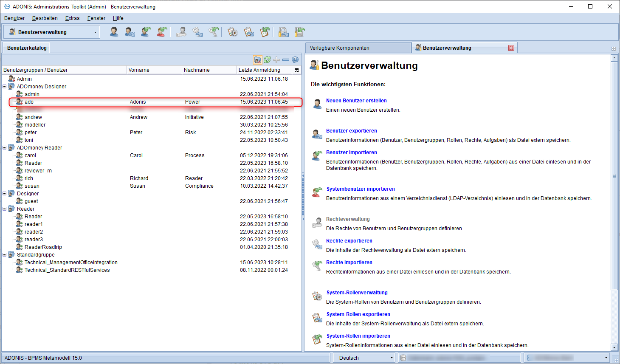Click the plus icon in catalog toolbar
The height and width of the screenshot is (364, 620).
click(x=276, y=60)
